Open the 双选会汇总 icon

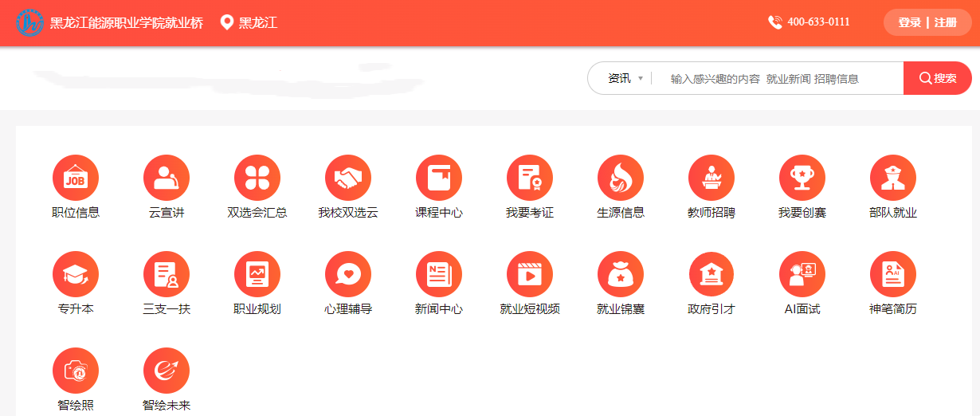point(257,179)
